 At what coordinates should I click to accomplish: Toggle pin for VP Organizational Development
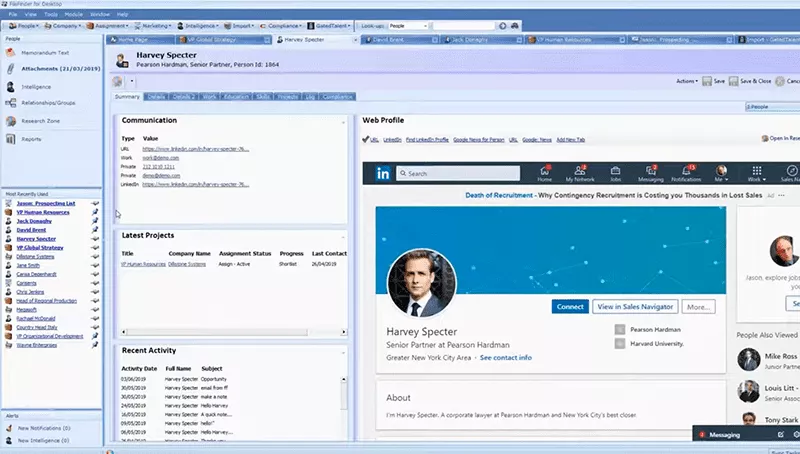95,336
